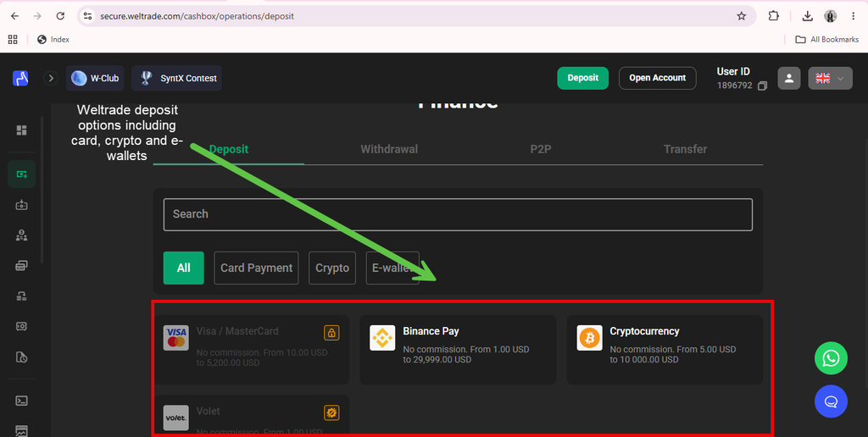Click the payment method Search field
This screenshot has width=868, height=437.
click(x=458, y=214)
